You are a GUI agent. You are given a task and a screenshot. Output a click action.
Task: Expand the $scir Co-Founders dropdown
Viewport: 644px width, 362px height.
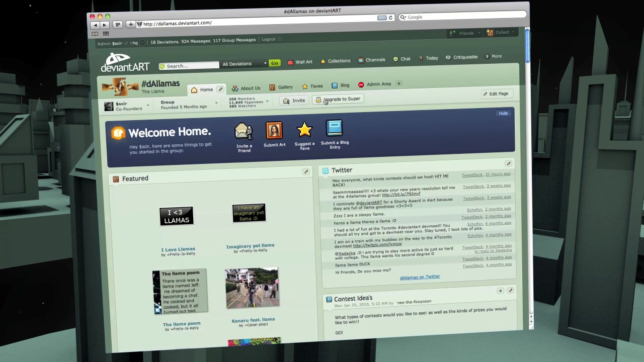(x=148, y=106)
